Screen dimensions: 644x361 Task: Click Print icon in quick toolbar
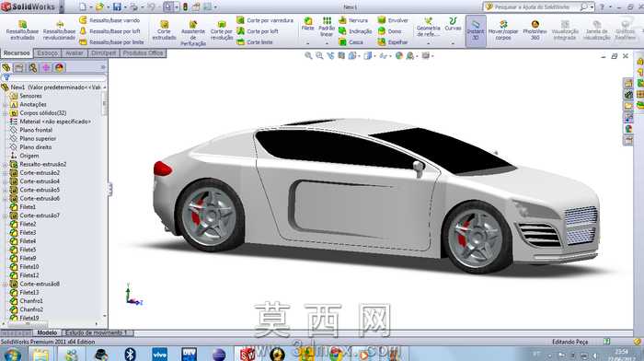pyautogui.click(x=133, y=7)
